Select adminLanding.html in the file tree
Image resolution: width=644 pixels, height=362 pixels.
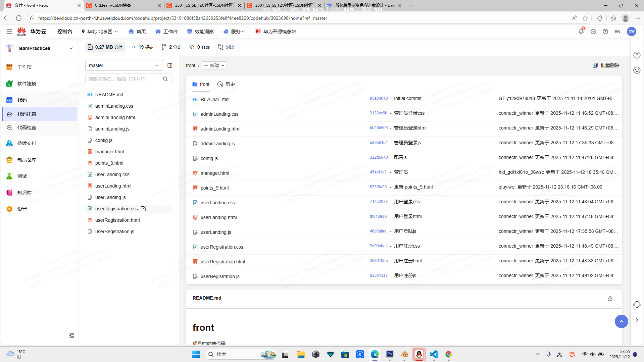point(115,117)
